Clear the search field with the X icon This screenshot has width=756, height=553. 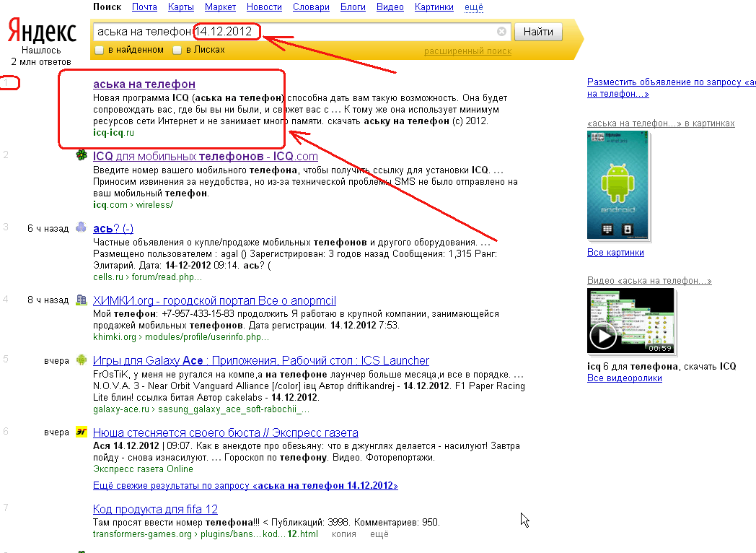pos(501,31)
